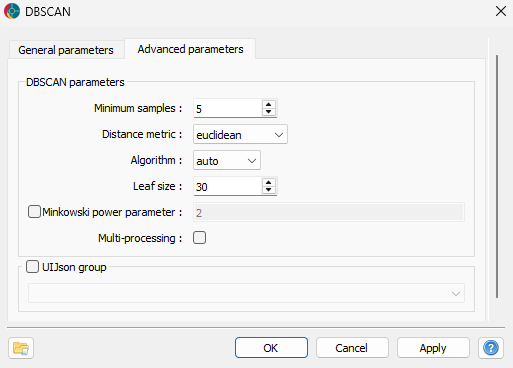Increase the Minimum samples value

pyautogui.click(x=269, y=104)
